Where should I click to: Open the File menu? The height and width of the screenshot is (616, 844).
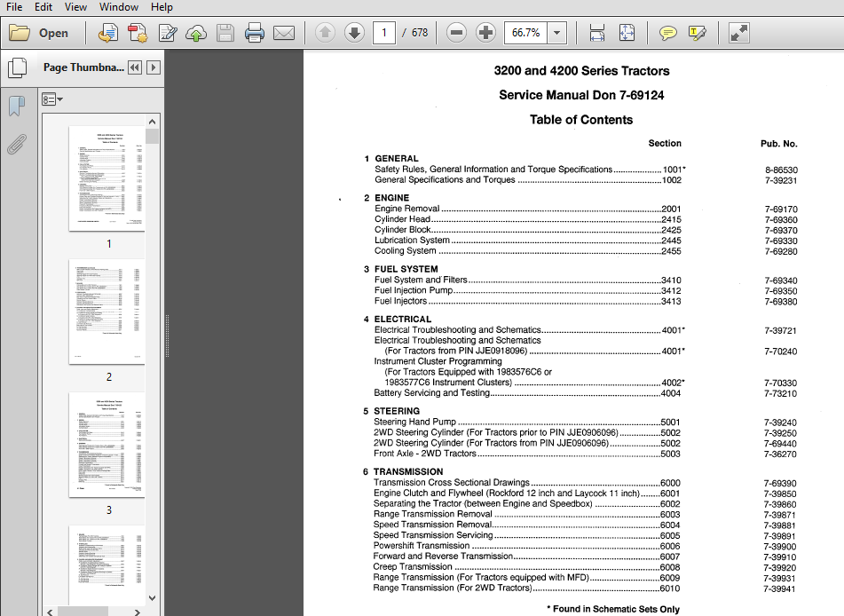click(x=14, y=7)
